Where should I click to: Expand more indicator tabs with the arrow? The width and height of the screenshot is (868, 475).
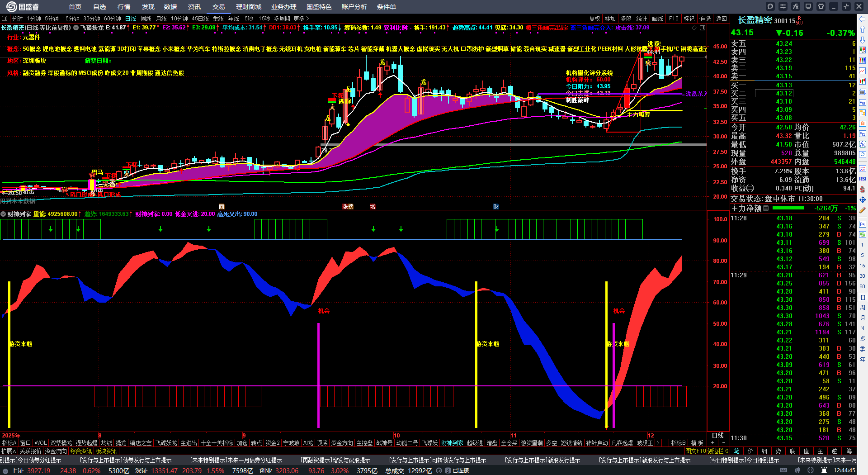658,443
